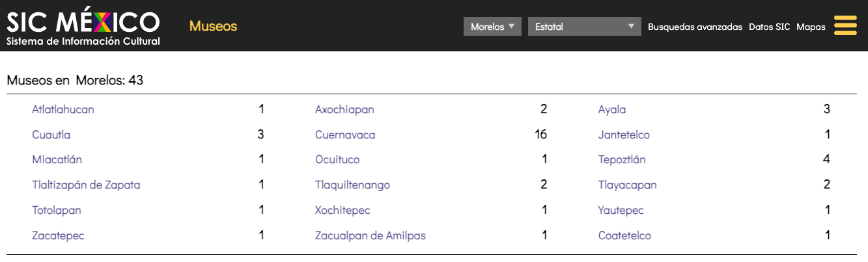Open Busquedas avanzadas
This screenshot has height=262, width=868.
tap(695, 27)
